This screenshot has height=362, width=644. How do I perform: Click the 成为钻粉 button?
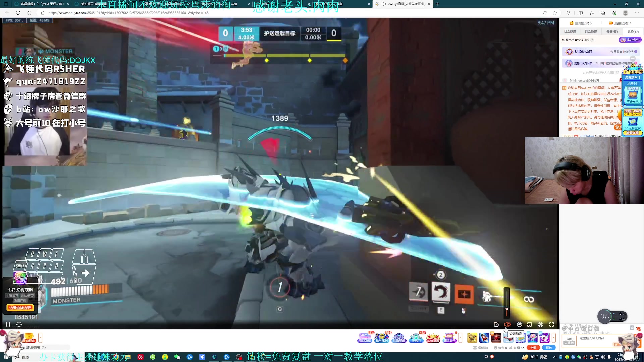630,40
